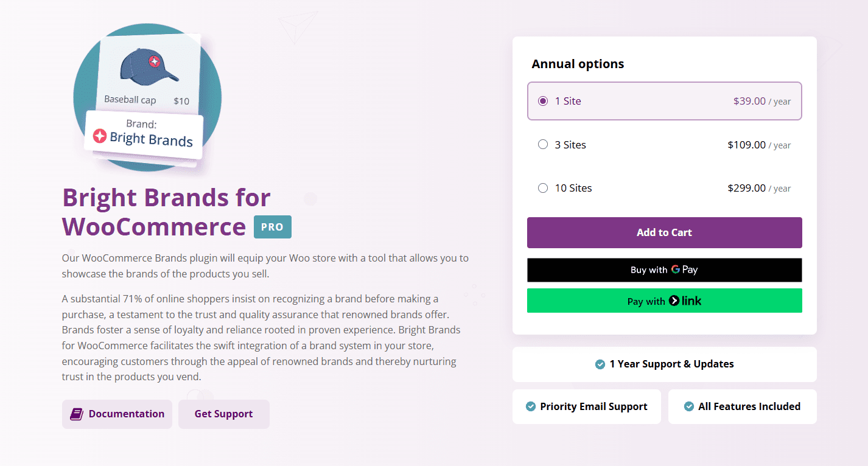Click the PRO badge next to the title
This screenshot has width=868, height=466.
click(x=272, y=226)
